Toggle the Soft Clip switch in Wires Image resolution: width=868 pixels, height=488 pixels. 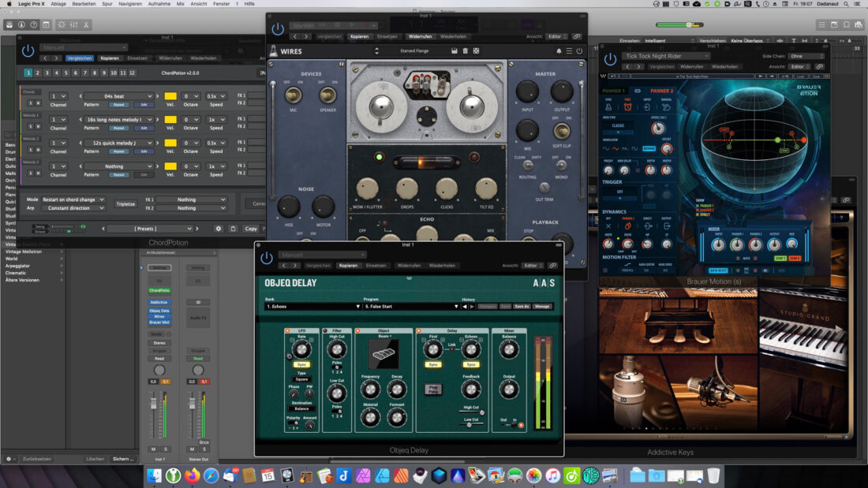coord(562,131)
